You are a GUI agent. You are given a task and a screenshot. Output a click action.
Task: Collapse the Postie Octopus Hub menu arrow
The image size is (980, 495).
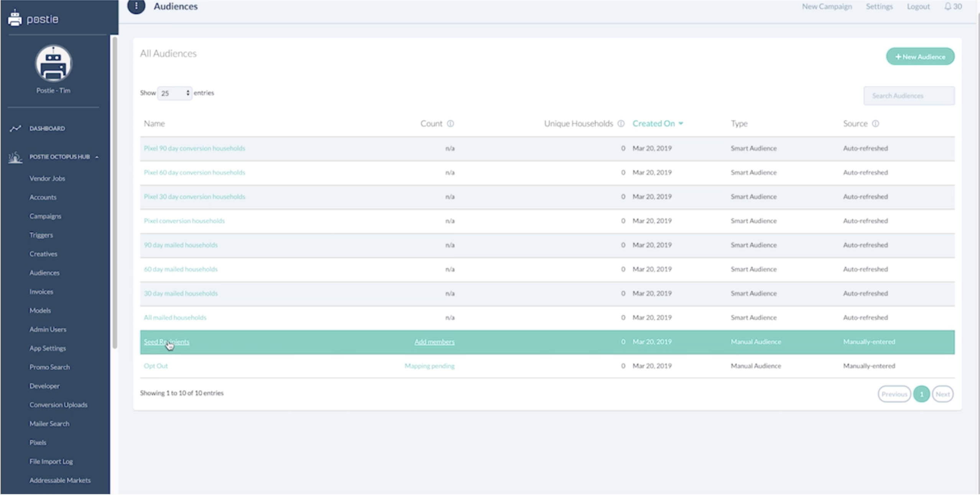(97, 157)
